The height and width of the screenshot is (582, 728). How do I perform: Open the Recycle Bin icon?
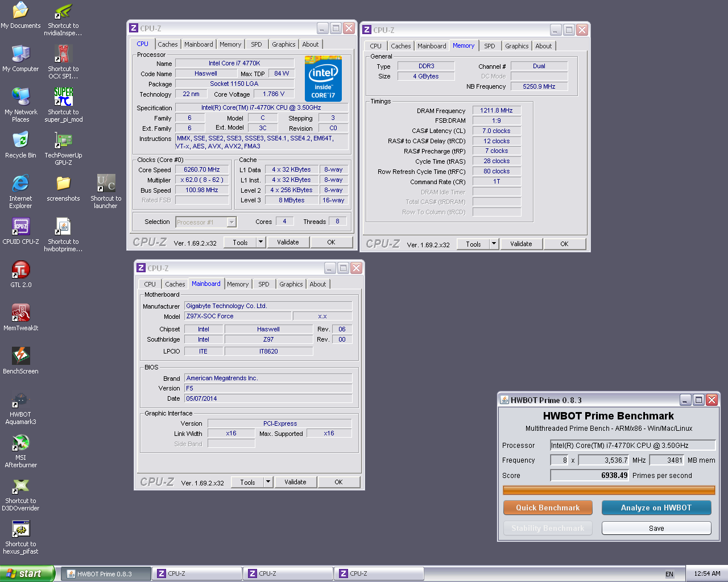20,145
